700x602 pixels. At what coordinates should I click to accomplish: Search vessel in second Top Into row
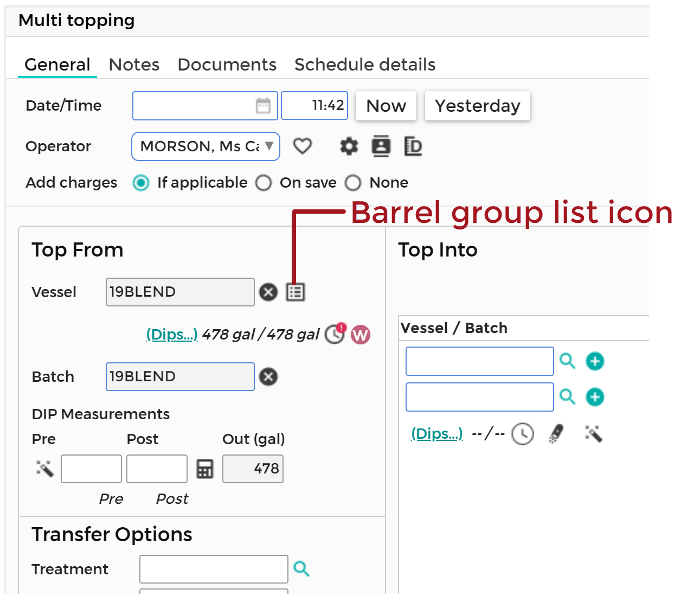coord(567,396)
